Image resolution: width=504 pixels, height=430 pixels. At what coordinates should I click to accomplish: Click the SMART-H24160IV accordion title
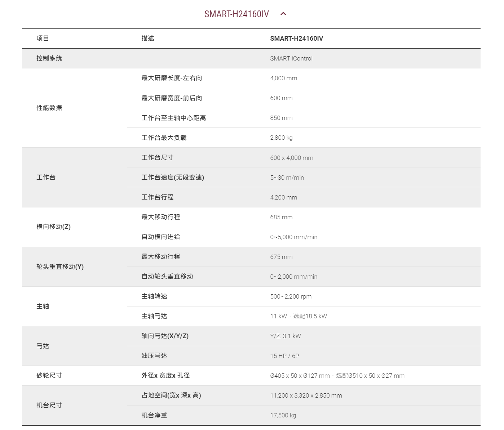pyautogui.click(x=236, y=14)
